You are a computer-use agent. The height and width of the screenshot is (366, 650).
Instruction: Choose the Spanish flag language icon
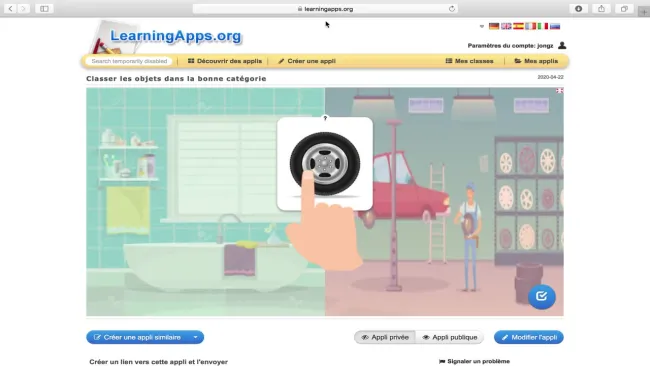click(x=518, y=26)
